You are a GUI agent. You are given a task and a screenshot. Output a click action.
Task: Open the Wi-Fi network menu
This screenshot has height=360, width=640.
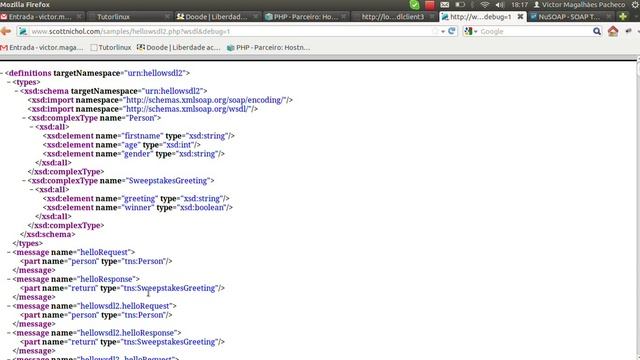[x=485, y=5]
